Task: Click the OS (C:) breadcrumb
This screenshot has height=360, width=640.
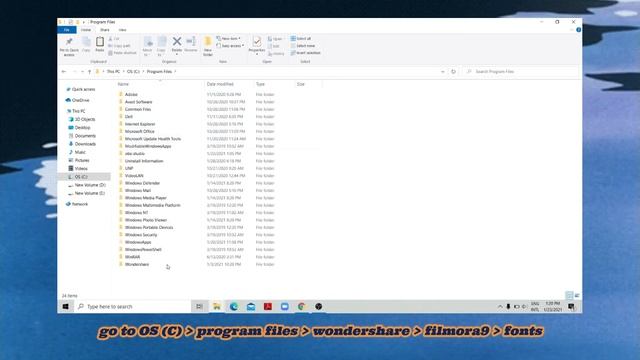Action: point(133,71)
